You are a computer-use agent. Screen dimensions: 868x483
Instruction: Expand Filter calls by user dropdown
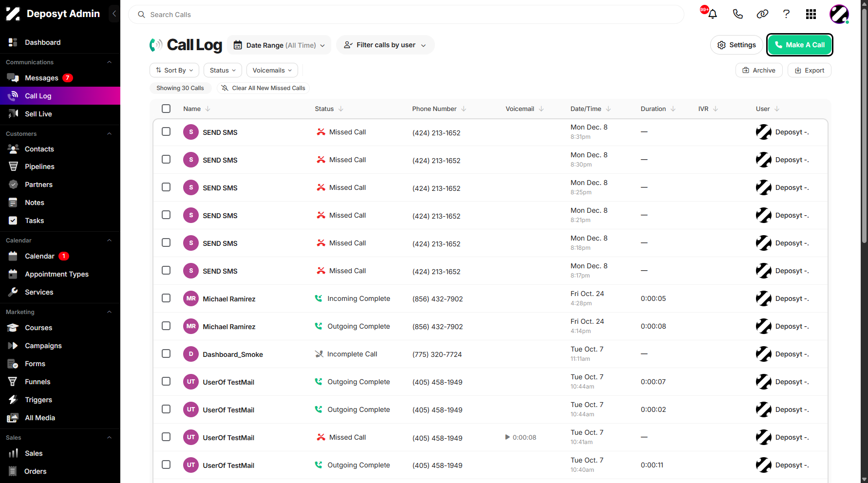click(385, 45)
